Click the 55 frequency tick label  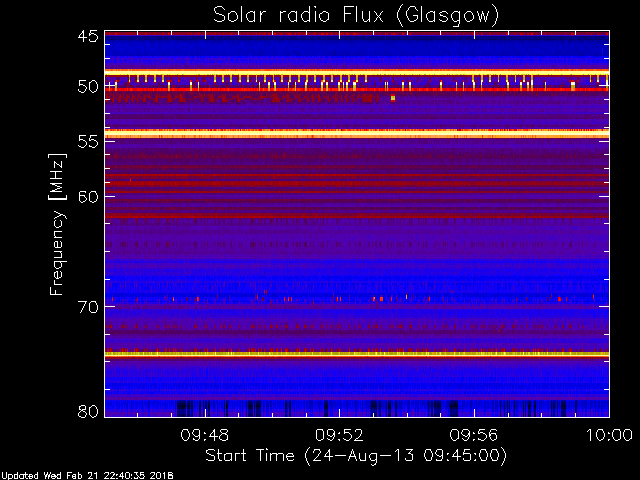pos(88,142)
